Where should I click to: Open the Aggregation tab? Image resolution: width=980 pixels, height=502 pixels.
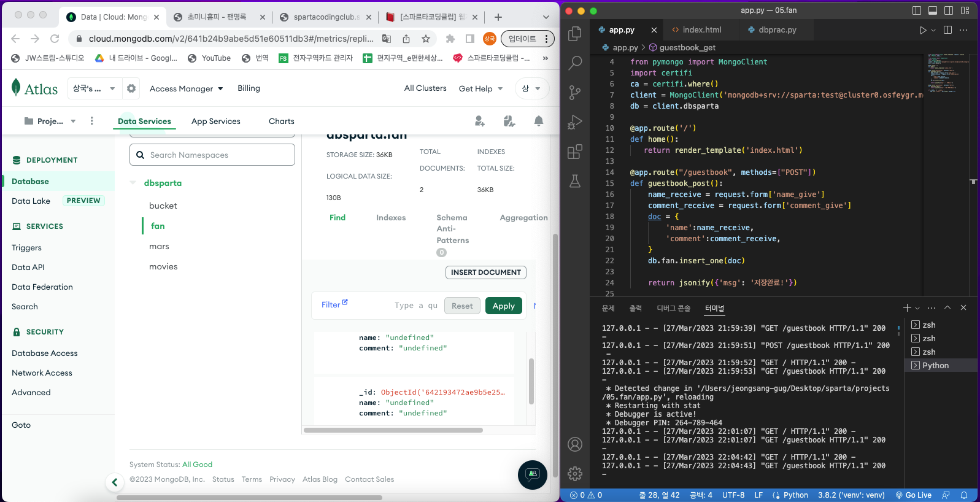[523, 217]
